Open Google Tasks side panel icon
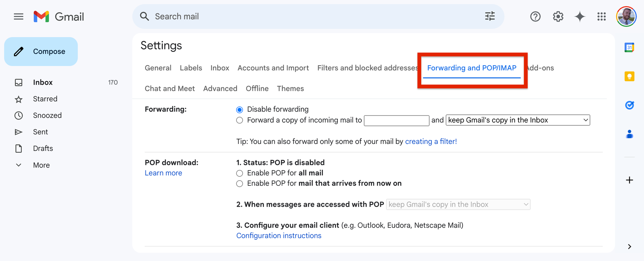 [x=629, y=105]
